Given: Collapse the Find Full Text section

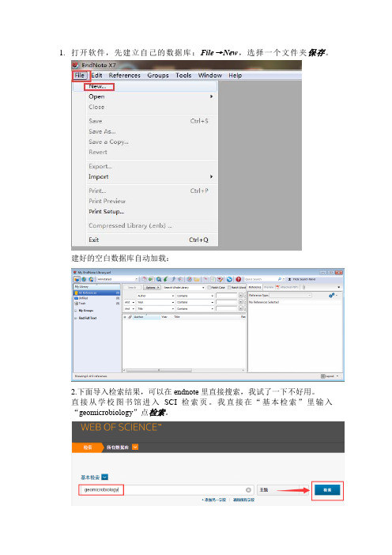Looking at the screenshot, I should click(75, 318).
